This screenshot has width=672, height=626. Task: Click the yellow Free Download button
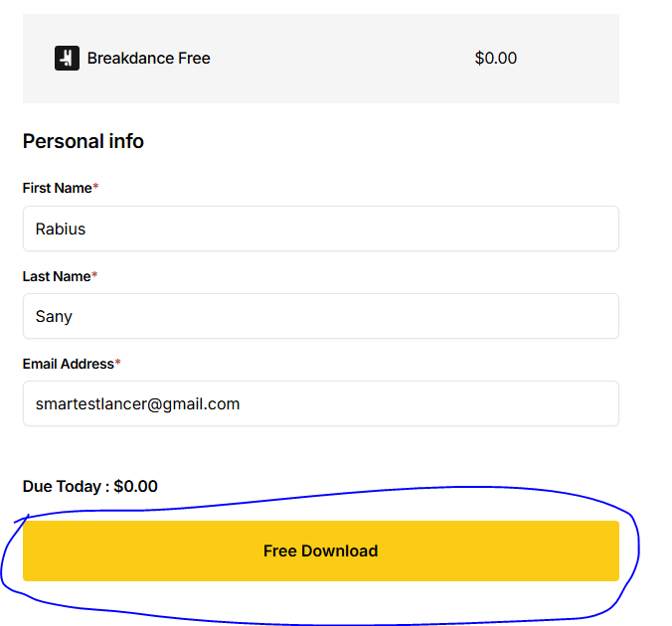(321, 551)
